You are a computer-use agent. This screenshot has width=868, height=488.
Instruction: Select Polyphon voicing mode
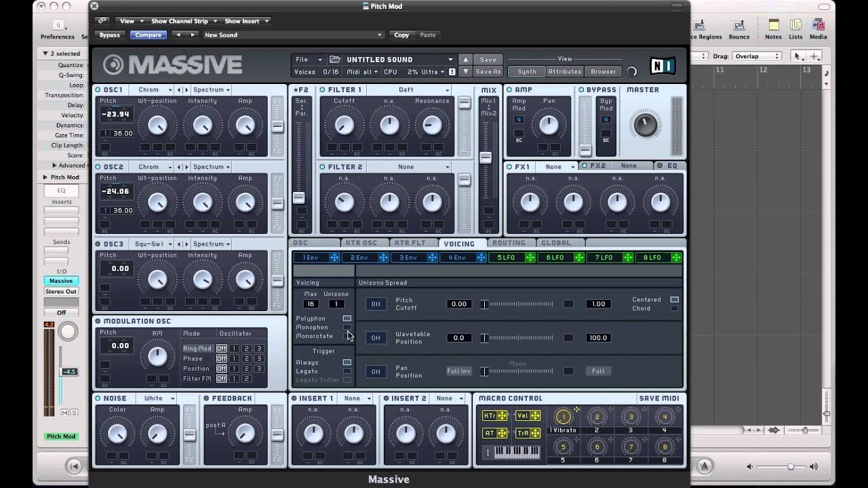click(x=347, y=319)
